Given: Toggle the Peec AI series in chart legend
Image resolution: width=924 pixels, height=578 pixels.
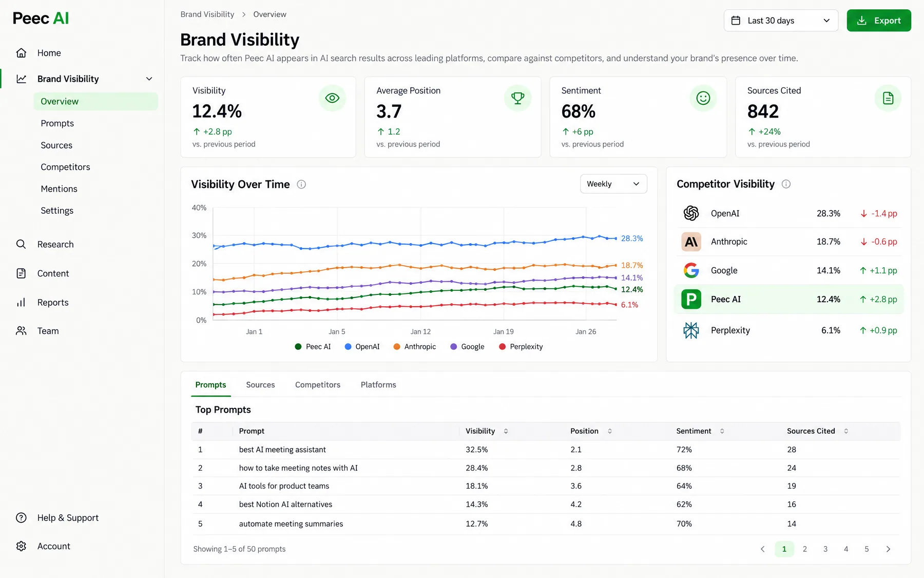Looking at the screenshot, I should click(313, 347).
